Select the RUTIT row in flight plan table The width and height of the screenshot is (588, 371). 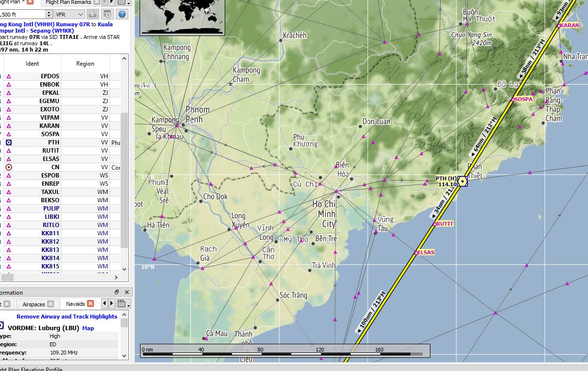[60, 151]
